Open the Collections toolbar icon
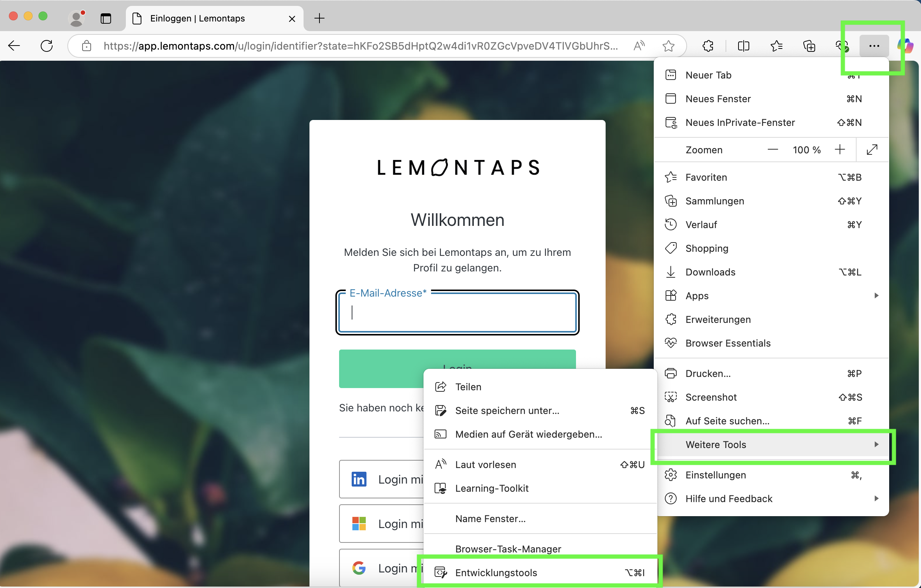921x588 pixels. 809,46
